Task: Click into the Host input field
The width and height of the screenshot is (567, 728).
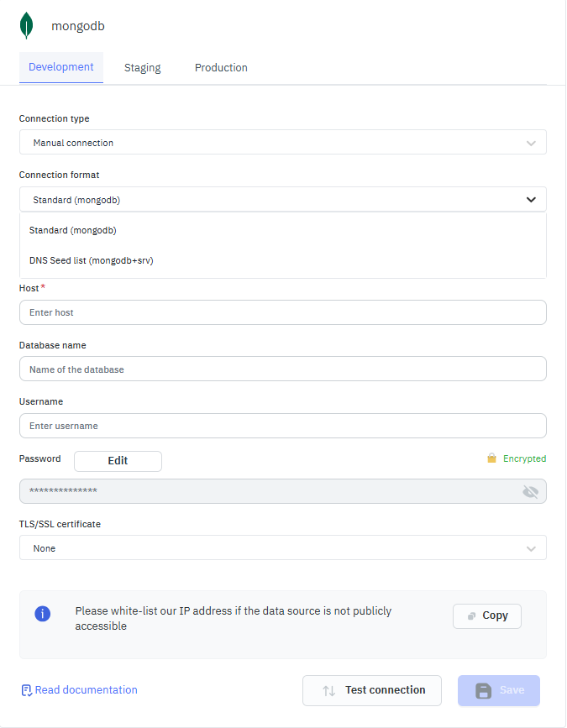Action: point(282,312)
